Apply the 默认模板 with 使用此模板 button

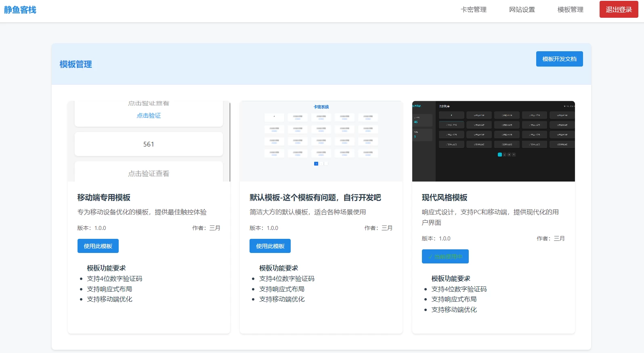(x=270, y=246)
